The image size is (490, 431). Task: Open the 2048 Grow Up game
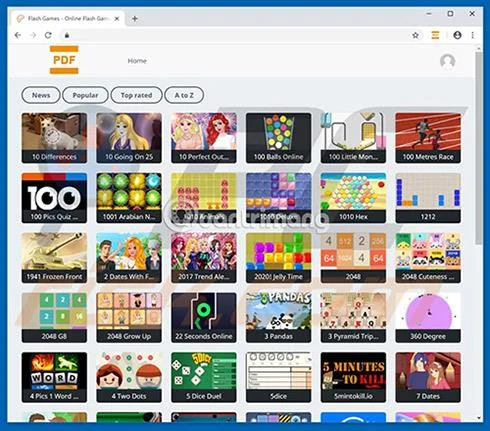[129, 317]
